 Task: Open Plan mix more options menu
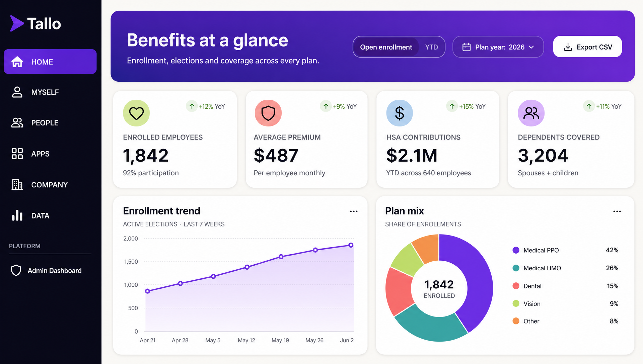(617, 211)
